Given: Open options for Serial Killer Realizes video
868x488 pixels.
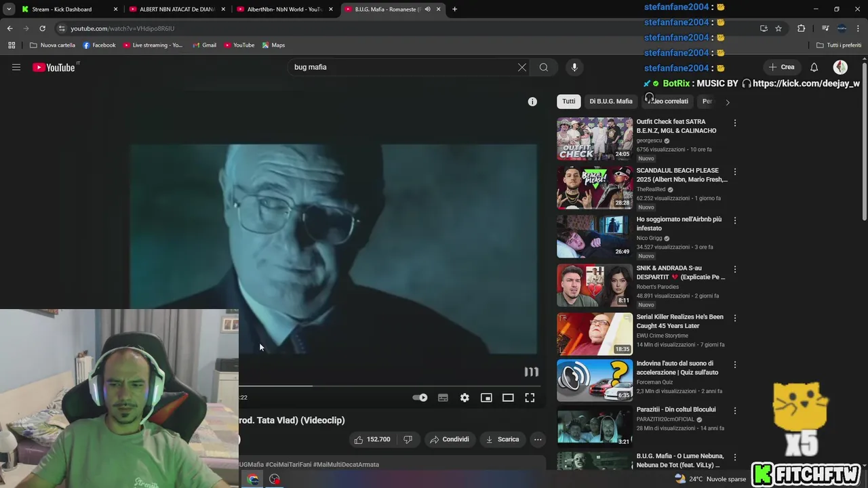Looking at the screenshot, I should 734,318.
